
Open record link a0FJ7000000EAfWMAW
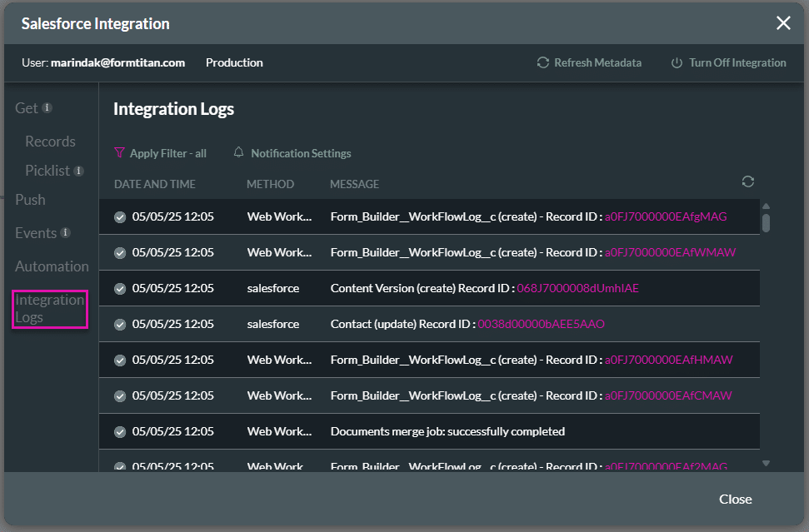point(670,252)
